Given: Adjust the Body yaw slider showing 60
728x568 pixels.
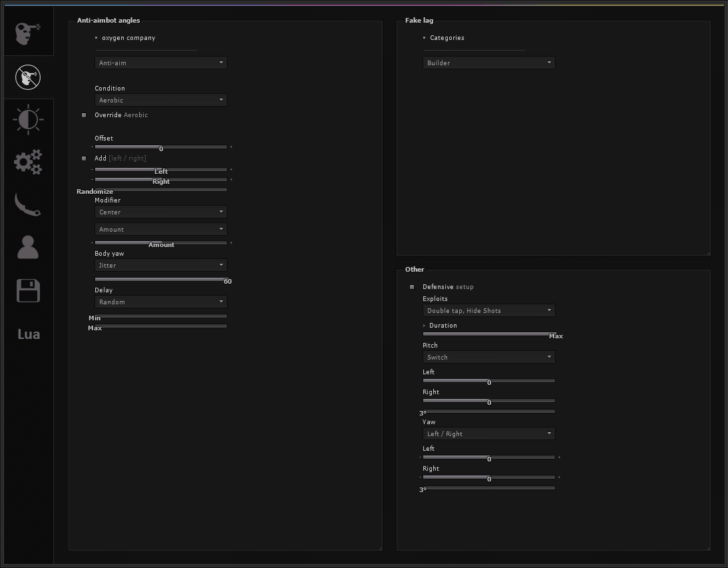Looking at the screenshot, I should (x=160, y=279).
